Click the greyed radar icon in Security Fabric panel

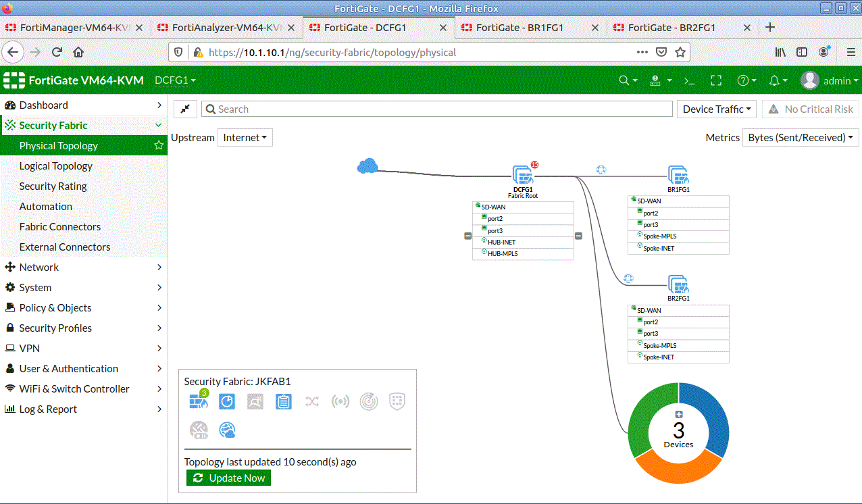coord(369,401)
